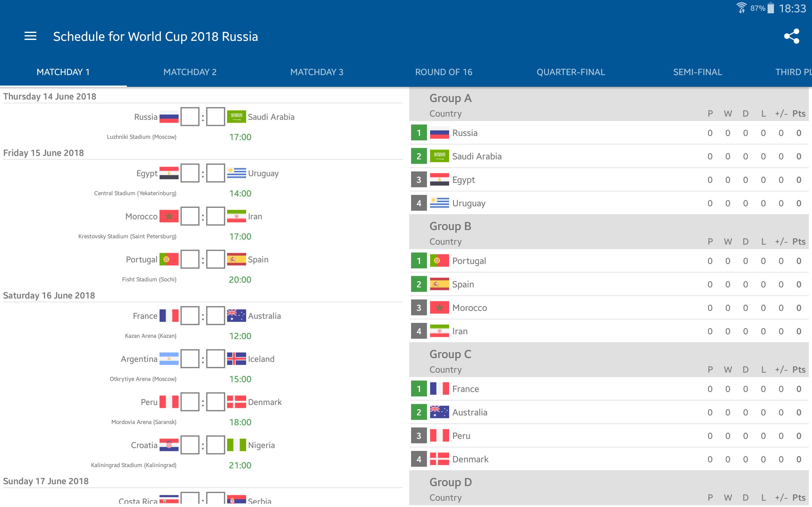Click the share icon in top right

coord(792,36)
